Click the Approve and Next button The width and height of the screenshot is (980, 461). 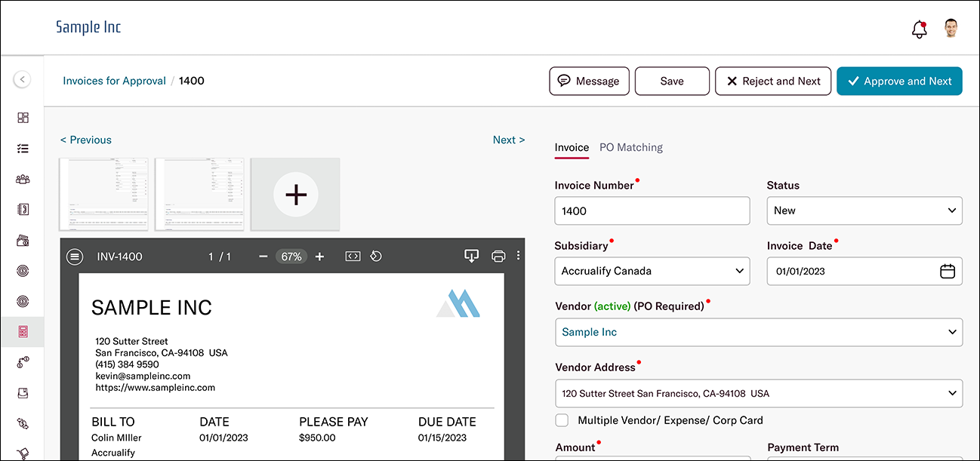899,81
